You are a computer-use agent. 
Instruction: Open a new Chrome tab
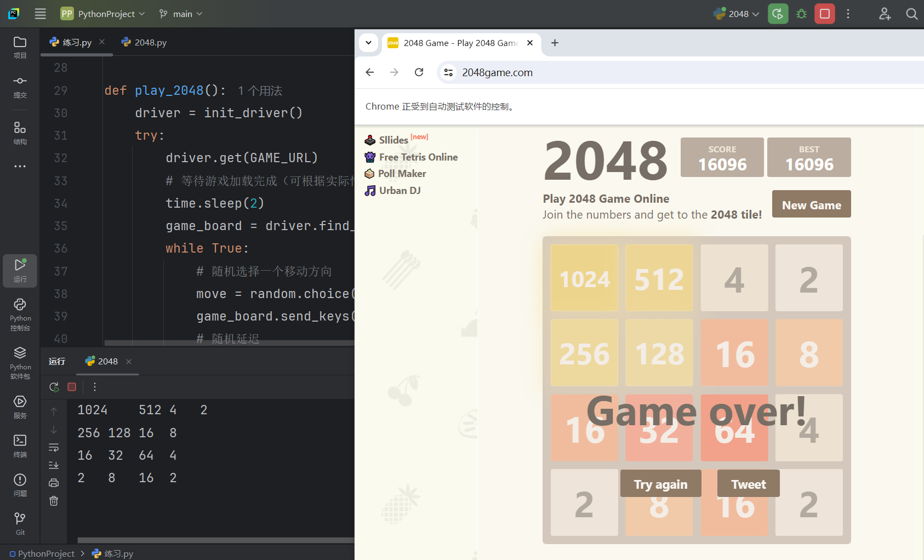(x=555, y=43)
